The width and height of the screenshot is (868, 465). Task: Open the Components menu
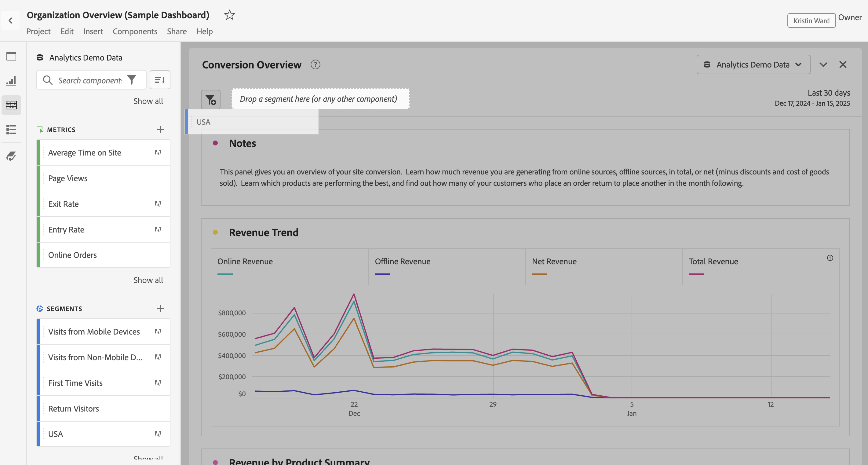click(135, 31)
